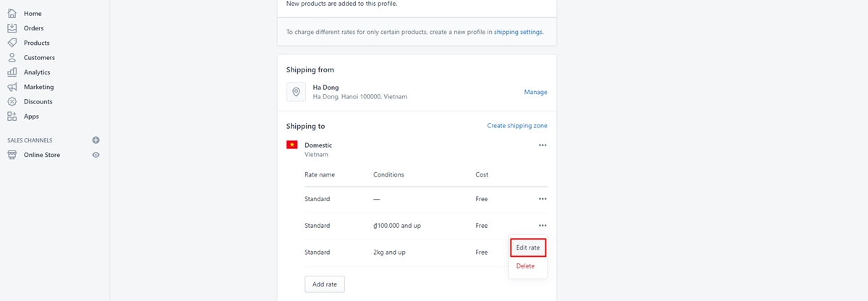View the online store via eye icon
The height and width of the screenshot is (301, 868).
96,155
